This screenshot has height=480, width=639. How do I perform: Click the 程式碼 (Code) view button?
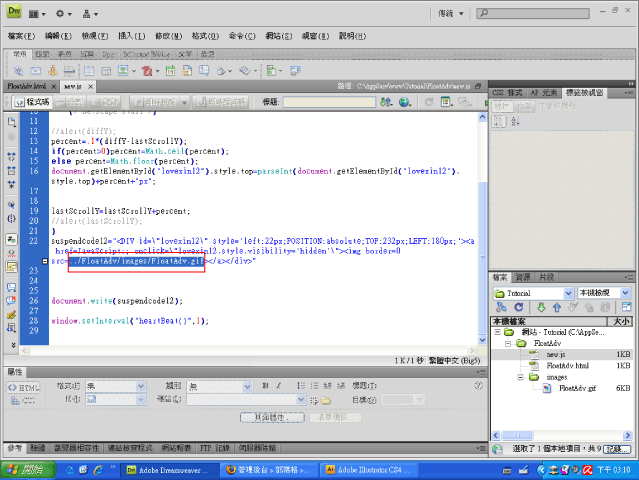[34, 102]
